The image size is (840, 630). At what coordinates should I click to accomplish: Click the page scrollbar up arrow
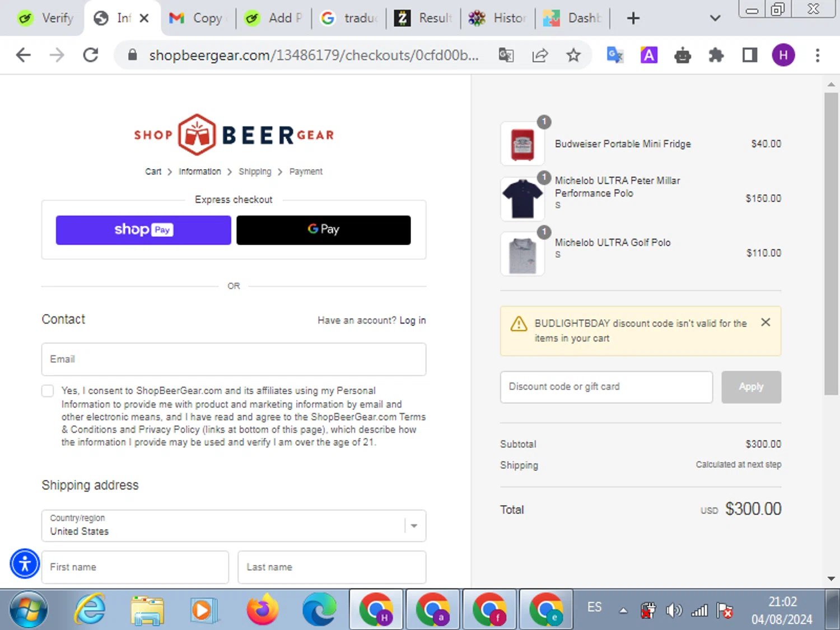pyautogui.click(x=831, y=84)
